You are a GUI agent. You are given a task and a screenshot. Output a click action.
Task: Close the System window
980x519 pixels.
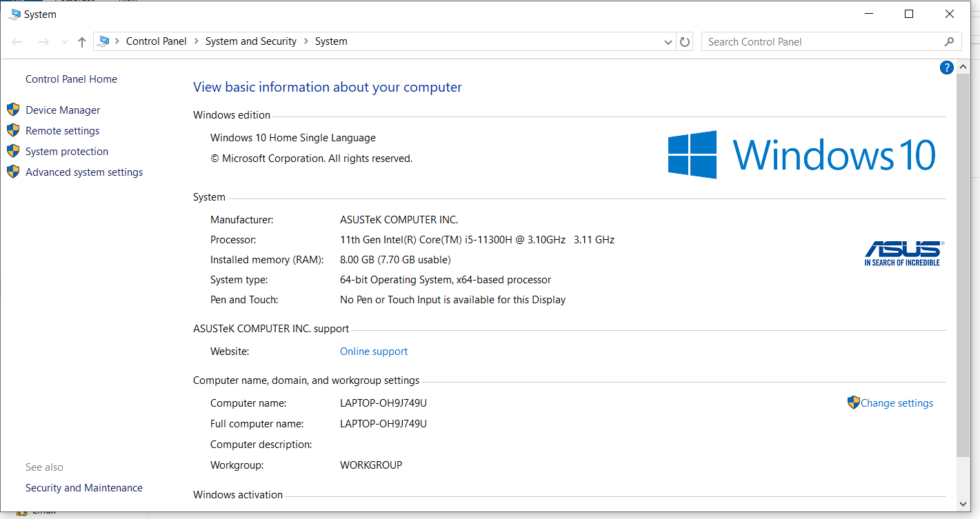pyautogui.click(x=949, y=14)
